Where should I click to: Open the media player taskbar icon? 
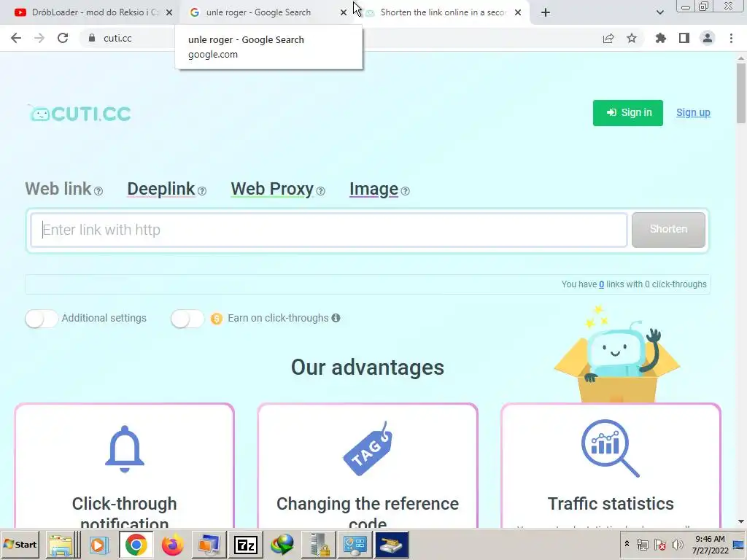99,545
